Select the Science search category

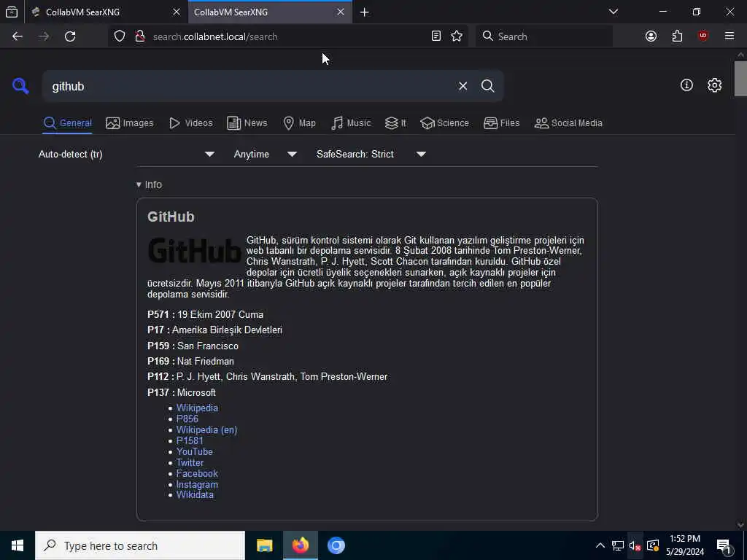click(x=444, y=123)
